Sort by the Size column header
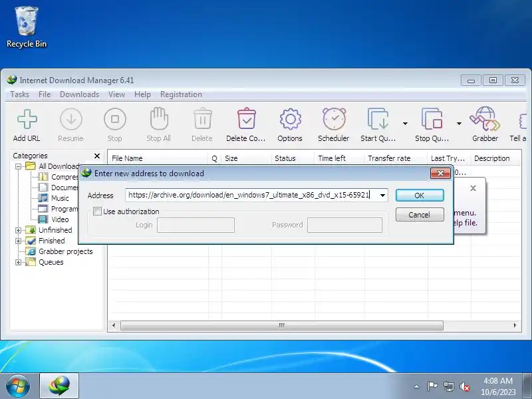 click(246, 158)
